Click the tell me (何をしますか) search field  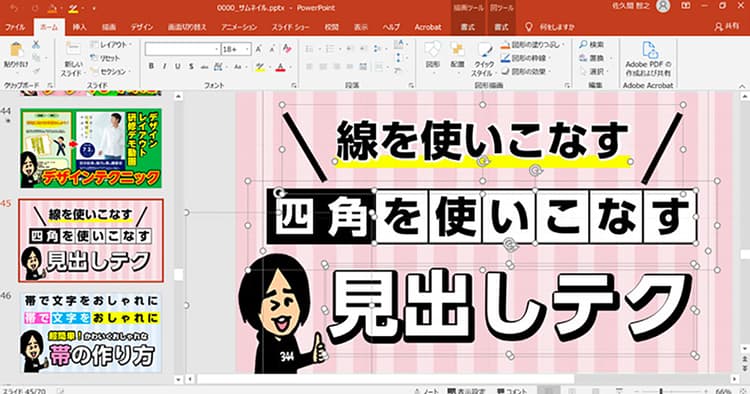(x=557, y=27)
